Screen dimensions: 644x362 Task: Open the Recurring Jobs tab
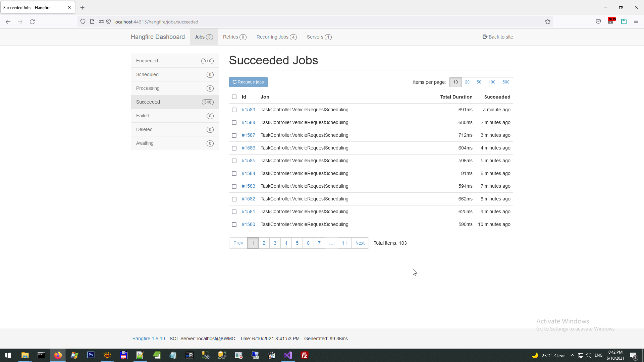pos(276,37)
